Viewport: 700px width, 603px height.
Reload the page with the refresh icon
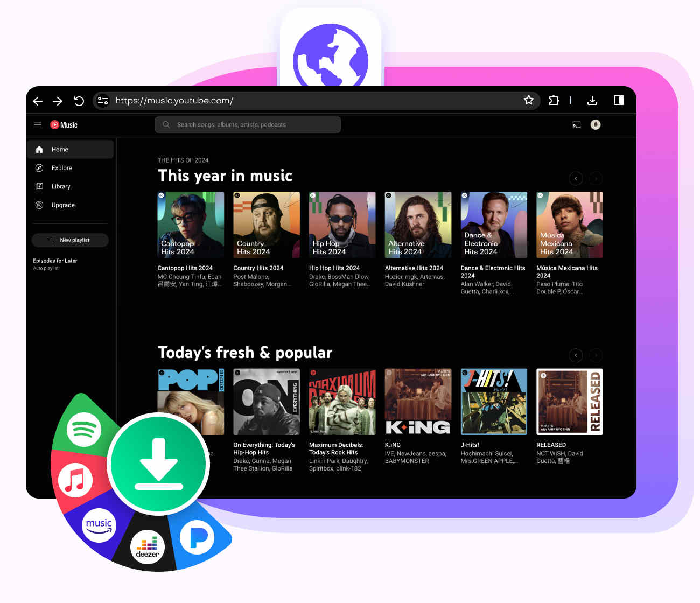pos(79,101)
